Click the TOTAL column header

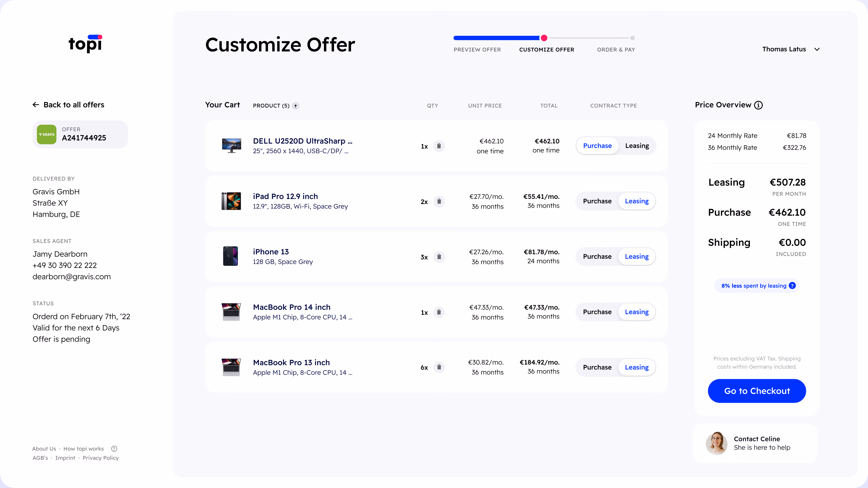pyautogui.click(x=549, y=106)
